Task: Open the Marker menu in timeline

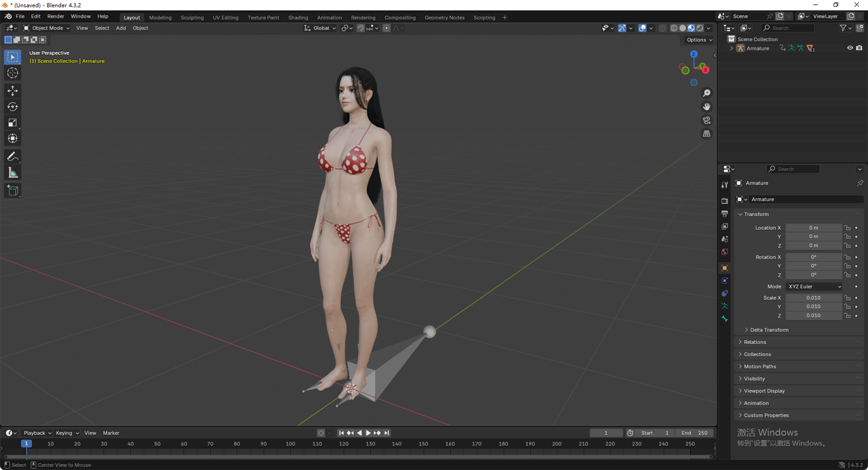Action: pos(111,433)
